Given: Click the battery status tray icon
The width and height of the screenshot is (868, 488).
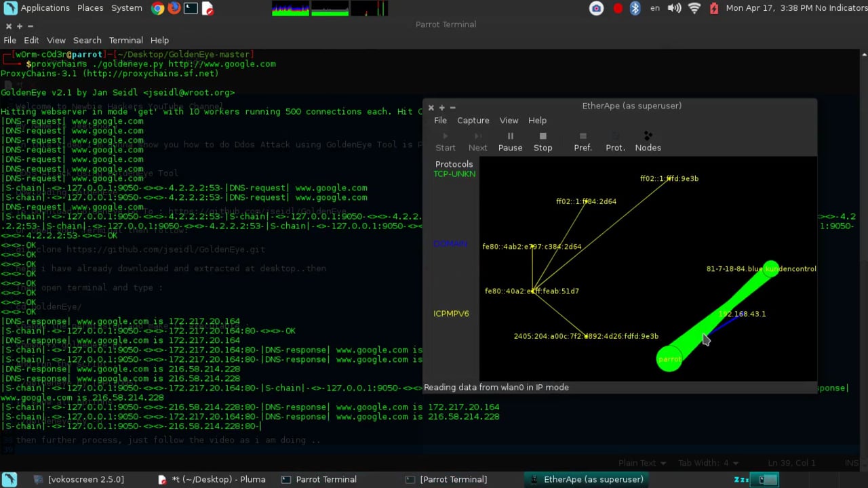Looking at the screenshot, I should point(713,8).
